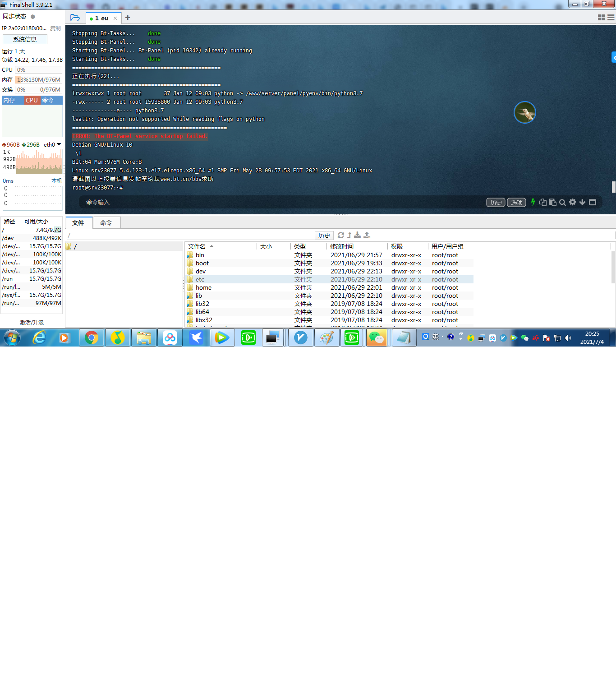616x675 pixels.
Task: Click the /run disk row showing 15.7G/15.7G
Action: pos(32,279)
